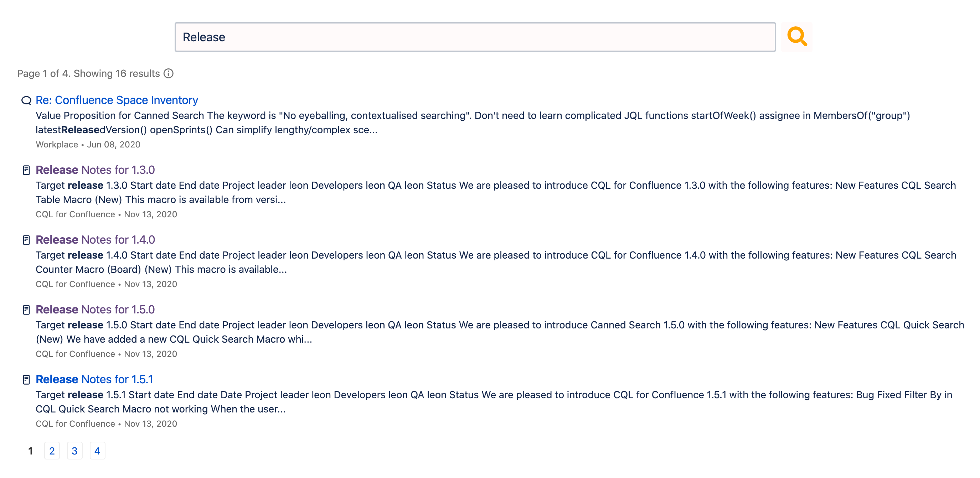
Task: Open Release Notes for 1.3.0
Action: 95,170
